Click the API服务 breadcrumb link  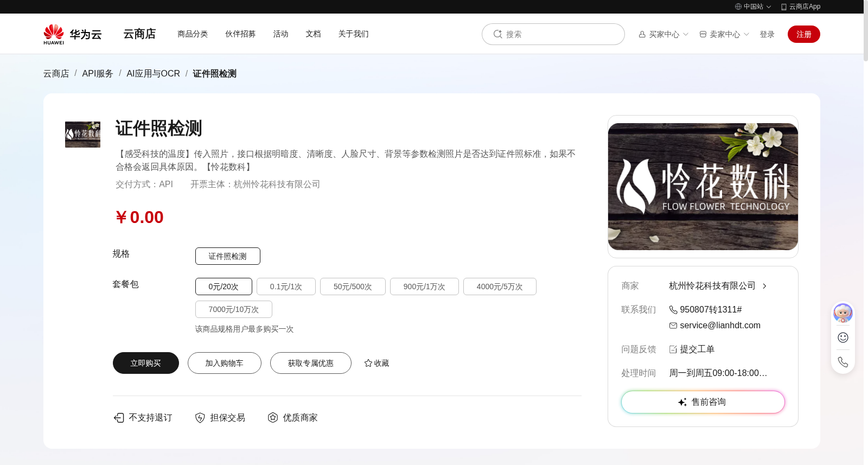tap(98, 73)
